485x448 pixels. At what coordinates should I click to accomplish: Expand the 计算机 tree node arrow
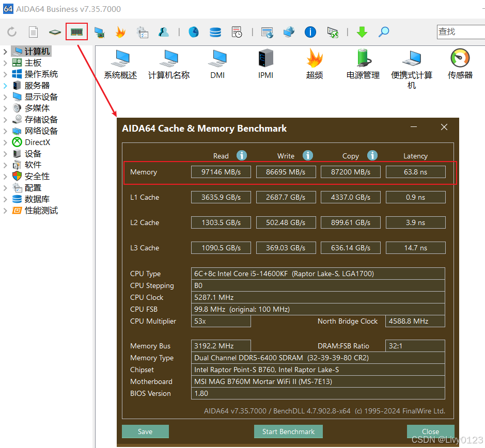(5, 52)
